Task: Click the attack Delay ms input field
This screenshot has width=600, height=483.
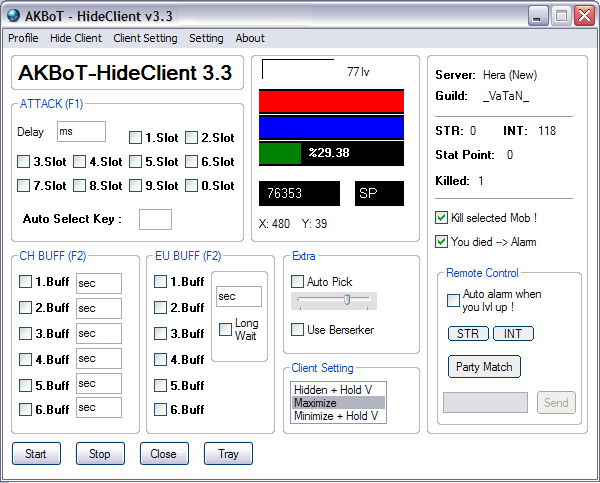Action: click(x=81, y=131)
